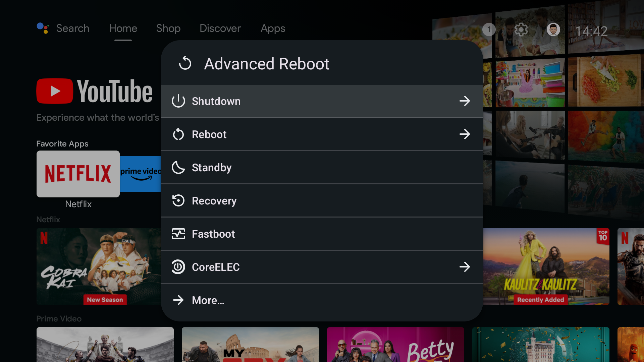Screen dimensions: 644x362
Task: Select the Fastboot option
Action: pyautogui.click(x=322, y=234)
